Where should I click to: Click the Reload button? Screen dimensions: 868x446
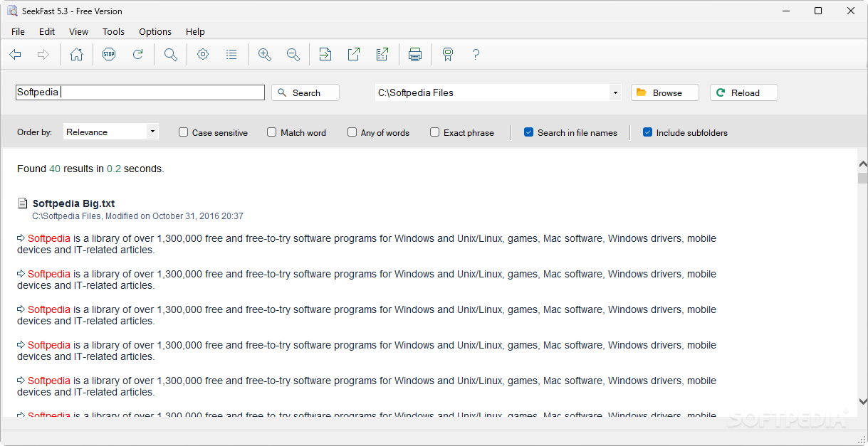click(x=744, y=92)
